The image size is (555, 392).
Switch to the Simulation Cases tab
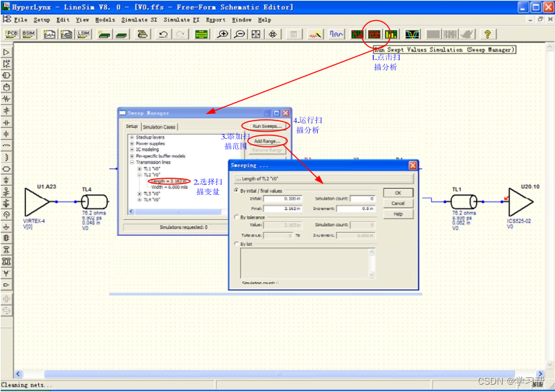[160, 127]
